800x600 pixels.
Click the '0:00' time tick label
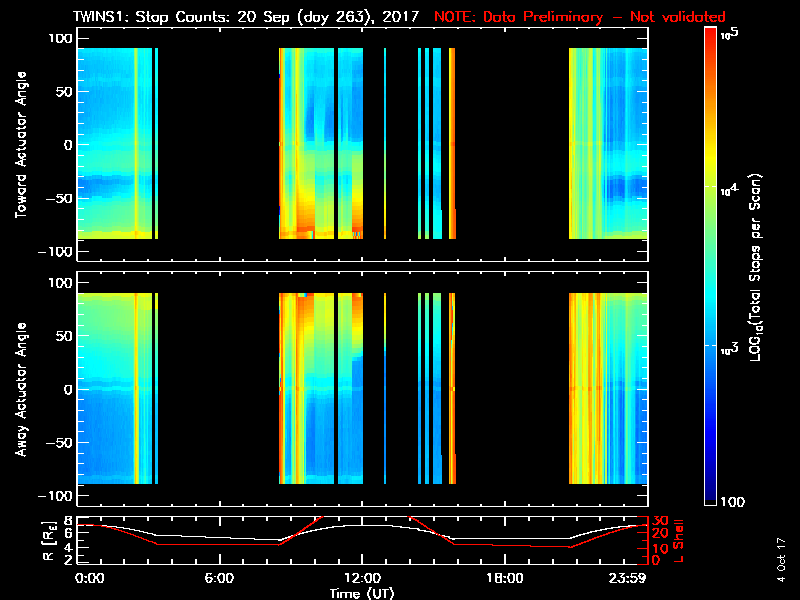pos(89,578)
